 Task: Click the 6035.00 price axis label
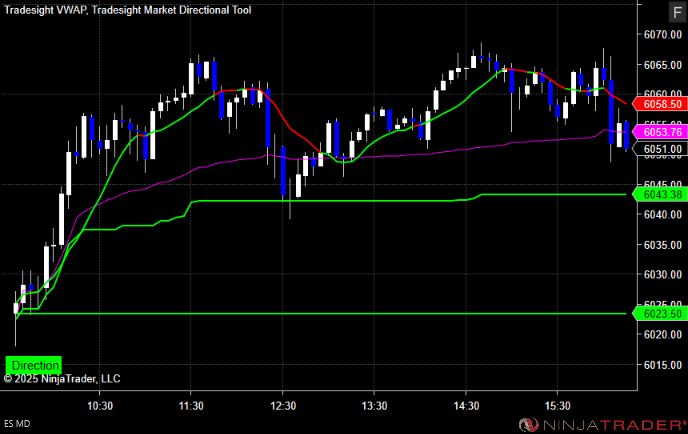pos(663,245)
